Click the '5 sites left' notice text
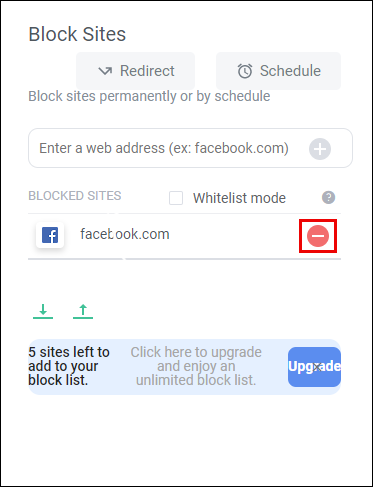The height and width of the screenshot is (487, 373). tap(69, 366)
